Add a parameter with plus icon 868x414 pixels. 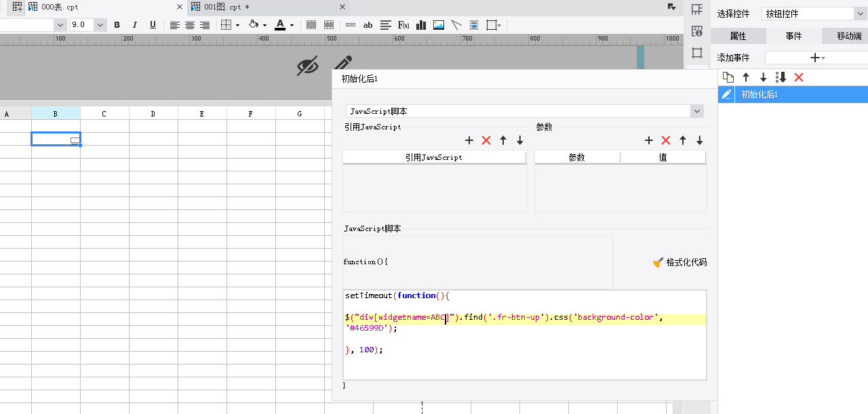coord(649,140)
